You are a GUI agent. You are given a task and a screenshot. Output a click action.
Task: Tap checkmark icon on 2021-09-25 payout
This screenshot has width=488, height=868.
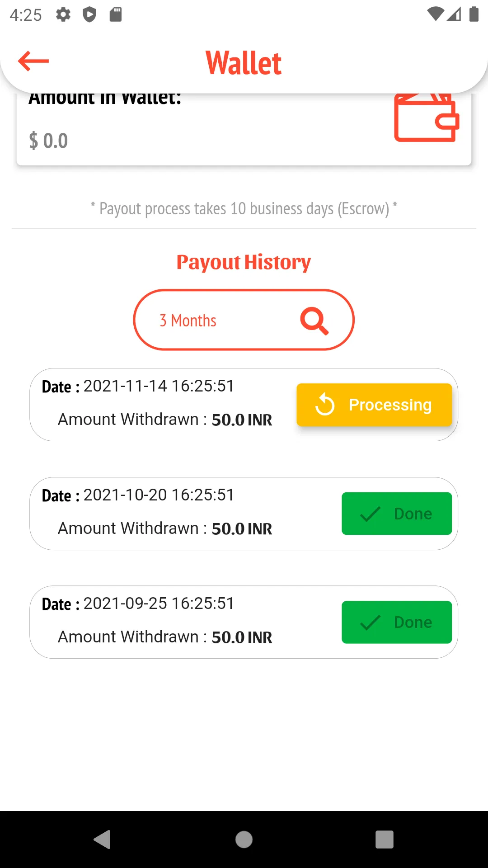(370, 623)
